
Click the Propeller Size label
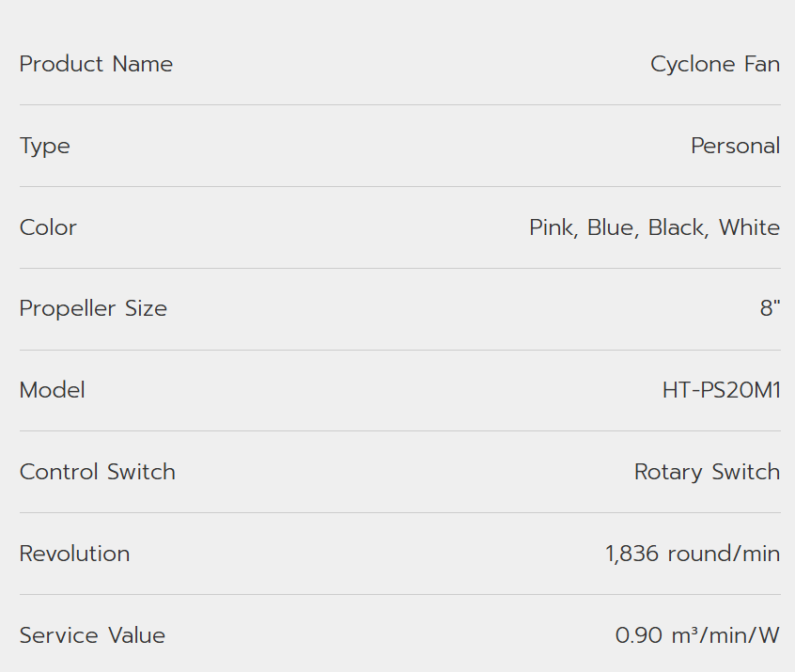[93, 308]
